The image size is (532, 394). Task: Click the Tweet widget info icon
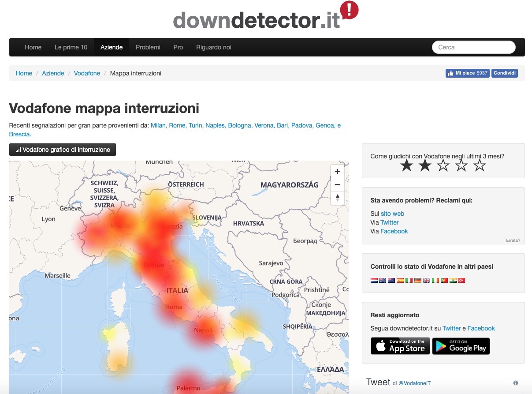coord(515,383)
